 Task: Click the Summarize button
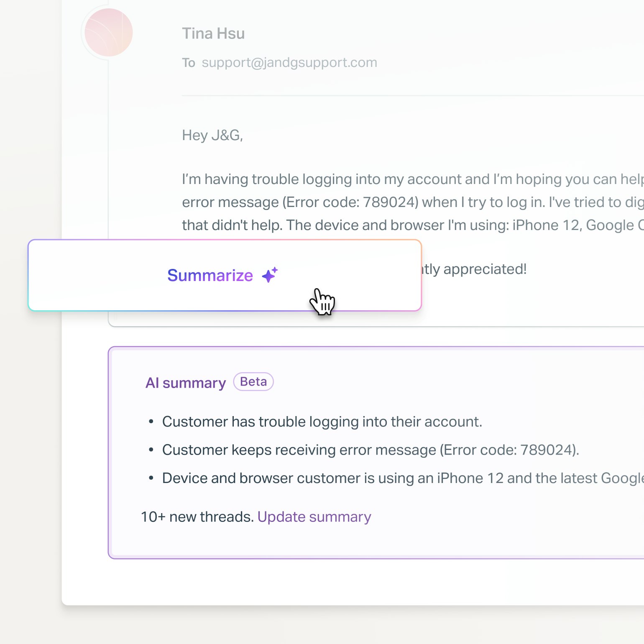[225, 275]
